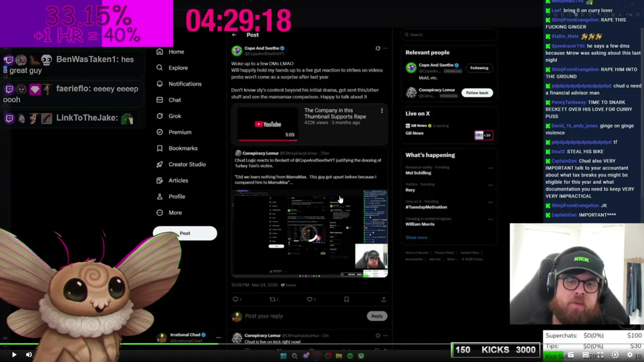
Task: Click the white Post button
Action: pos(185,233)
